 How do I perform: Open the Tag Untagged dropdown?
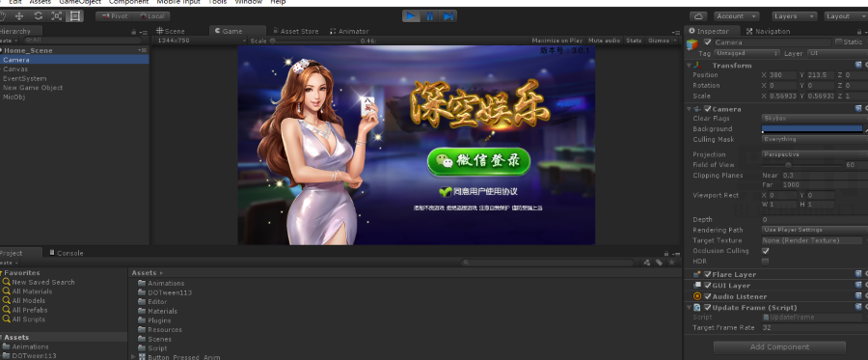pos(746,53)
